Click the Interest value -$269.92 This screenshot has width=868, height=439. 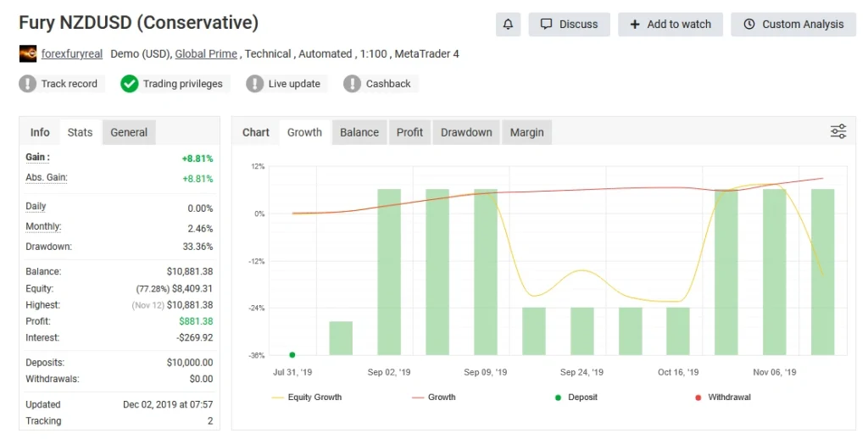point(195,337)
